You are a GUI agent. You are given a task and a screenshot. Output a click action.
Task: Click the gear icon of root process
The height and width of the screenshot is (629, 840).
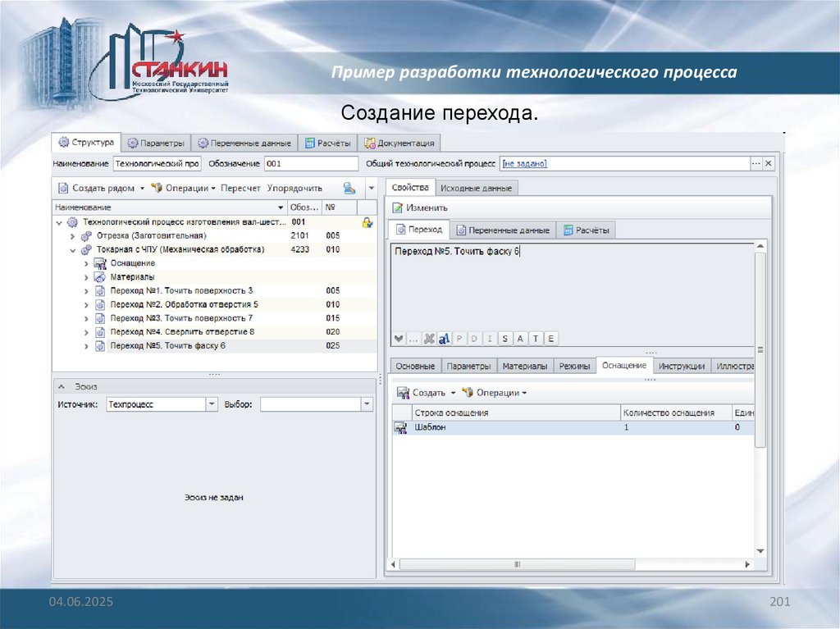tap(72, 222)
